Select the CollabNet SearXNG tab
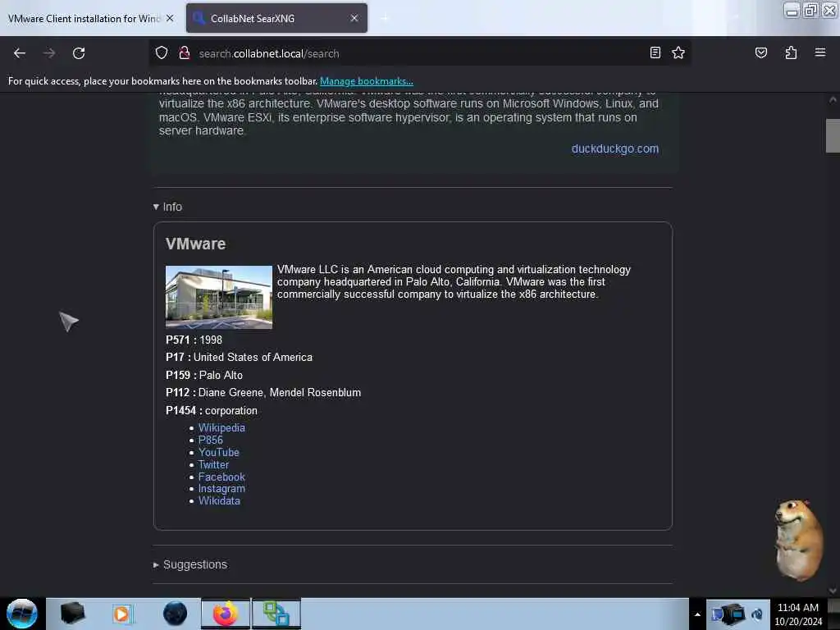Image resolution: width=840 pixels, height=630 pixels. point(276,18)
